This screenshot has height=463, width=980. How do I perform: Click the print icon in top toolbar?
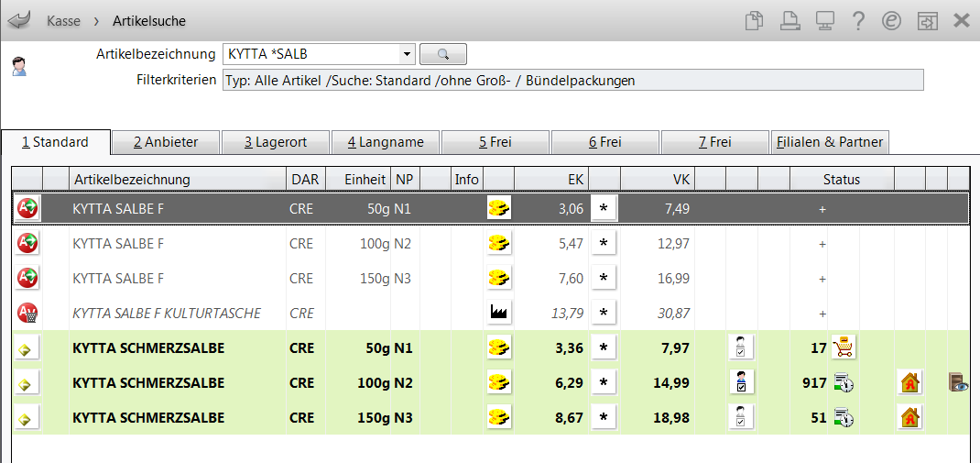pos(790,21)
